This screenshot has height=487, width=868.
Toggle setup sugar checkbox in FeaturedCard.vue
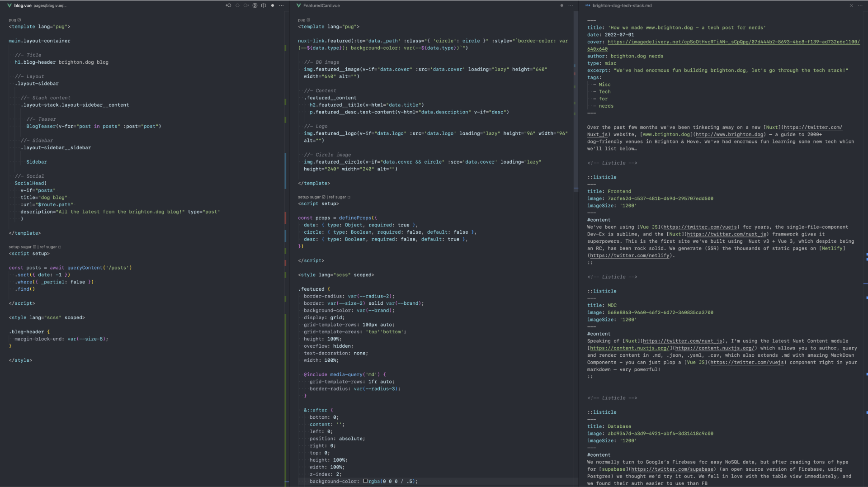[324, 197]
